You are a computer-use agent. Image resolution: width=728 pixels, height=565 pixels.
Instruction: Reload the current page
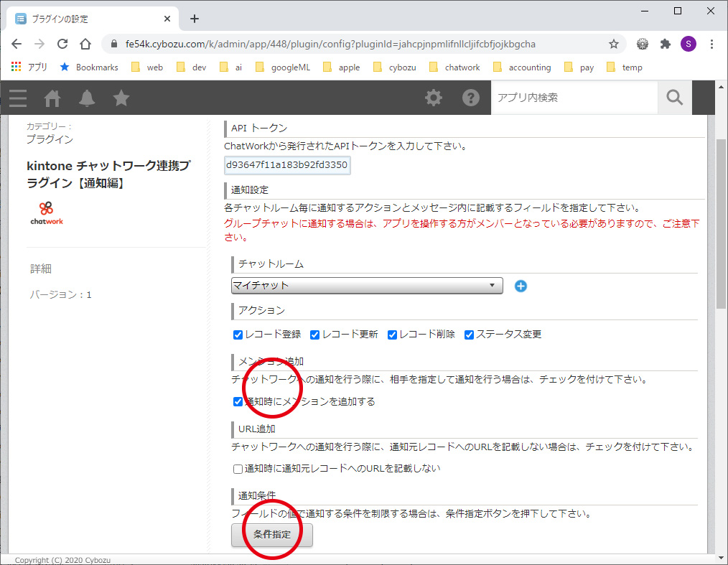(x=62, y=44)
